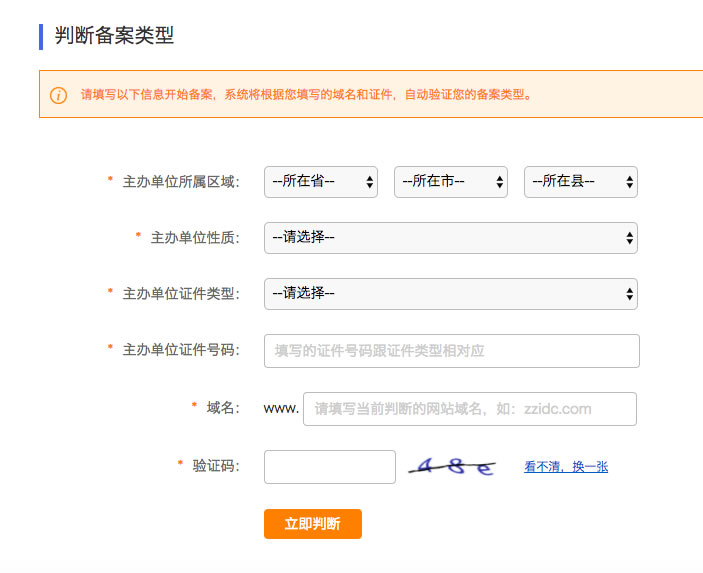Open the 所在省 province dropdown
703x573 pixels.
320,182
